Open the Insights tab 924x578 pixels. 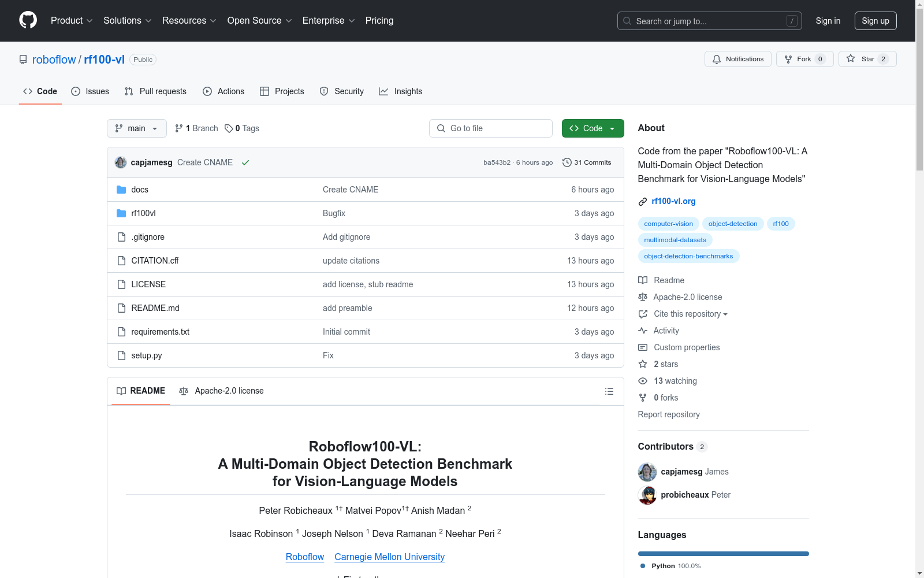click(401, 91)
